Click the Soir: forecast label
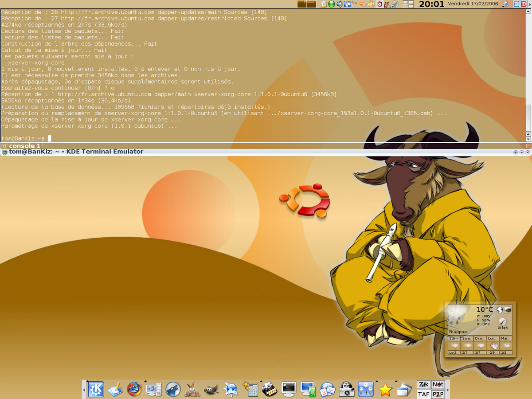Screen dimensions: 532x399 pyautogui.click(x=453, y=338)
